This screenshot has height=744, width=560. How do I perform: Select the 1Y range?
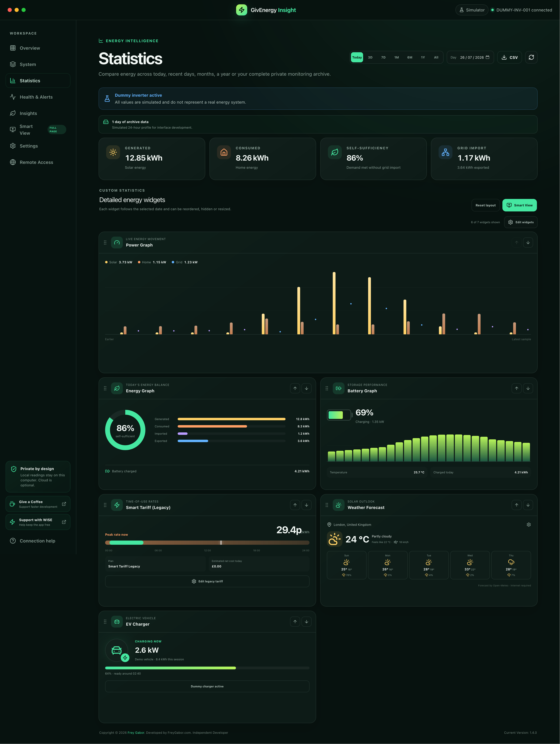423,57
